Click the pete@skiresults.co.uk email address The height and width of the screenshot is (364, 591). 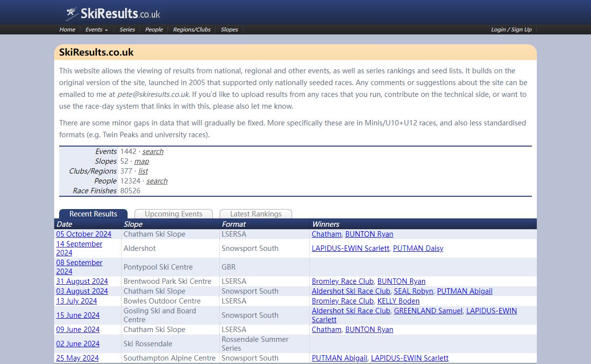tap(153, 94)
